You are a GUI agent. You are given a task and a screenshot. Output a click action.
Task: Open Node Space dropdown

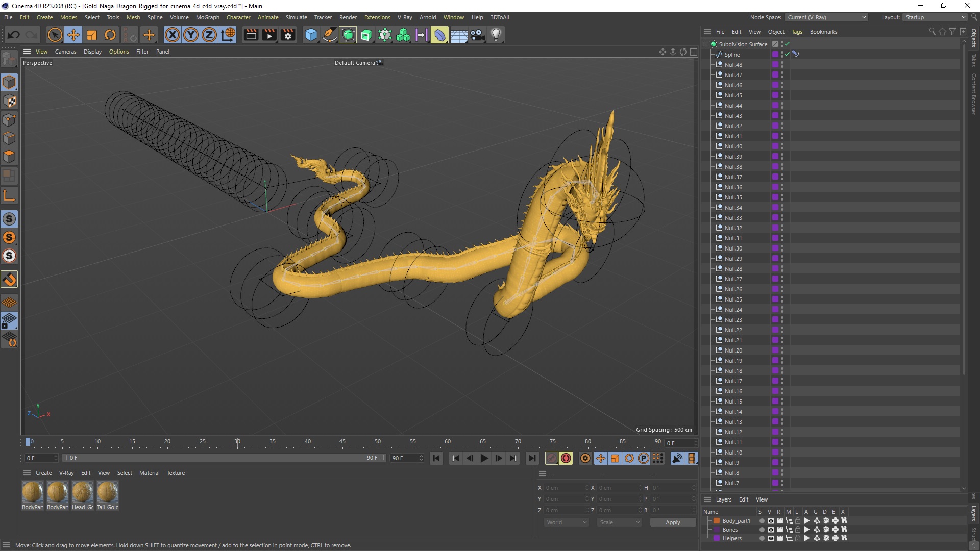coord(826,17)
